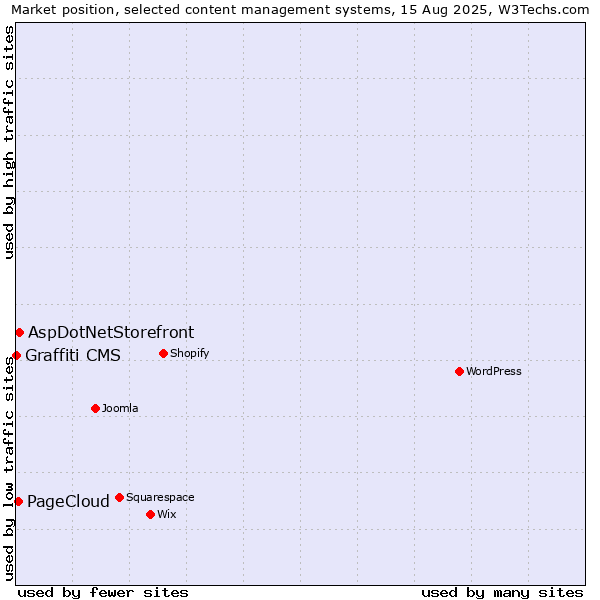The height and width of the screenshot is (600, 600).
Task: Click the PageCloud label text
Action: point(68,502)
